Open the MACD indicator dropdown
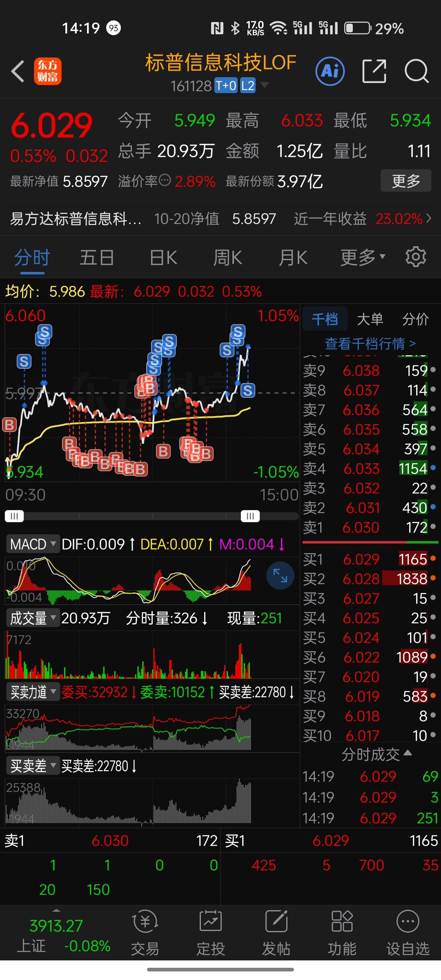Viewport: 441px width, 980px height. 33,544
